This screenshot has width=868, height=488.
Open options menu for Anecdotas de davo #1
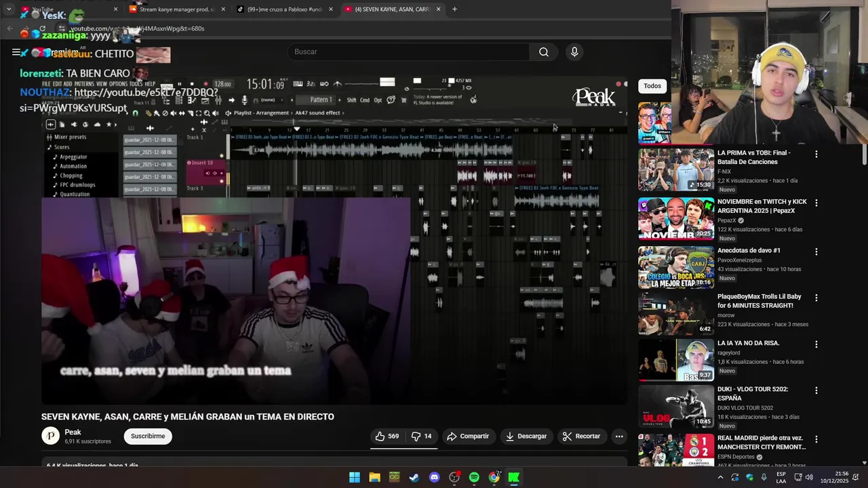pos(816,251)
